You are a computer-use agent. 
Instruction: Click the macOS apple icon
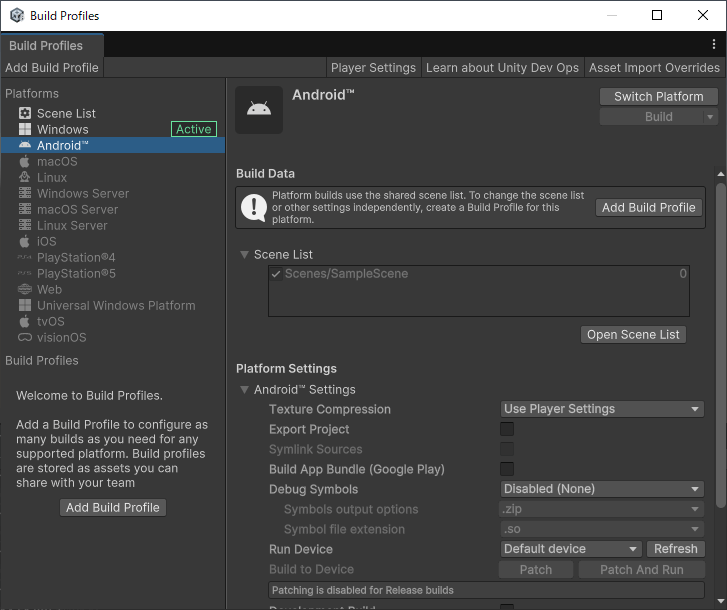tap(25, 161)
